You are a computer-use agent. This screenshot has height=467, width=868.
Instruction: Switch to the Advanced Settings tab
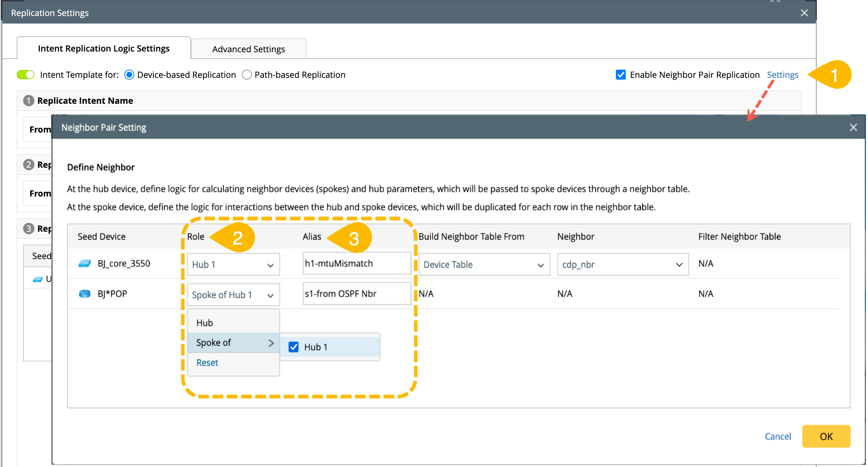(x=248, y=49)
